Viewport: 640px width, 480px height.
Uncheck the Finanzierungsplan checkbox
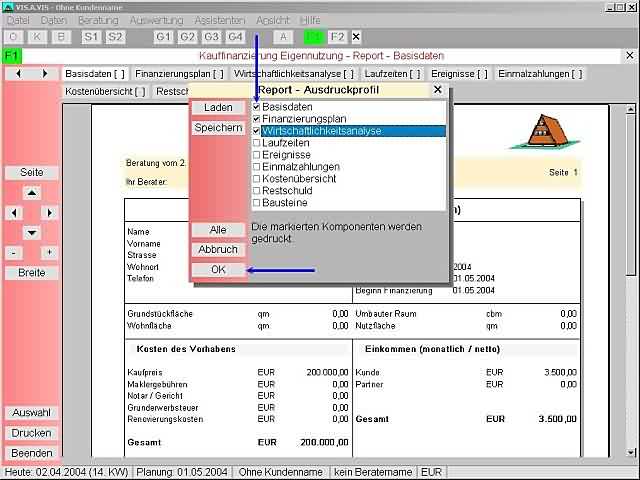pyautogui.click(x=256, y=119)
